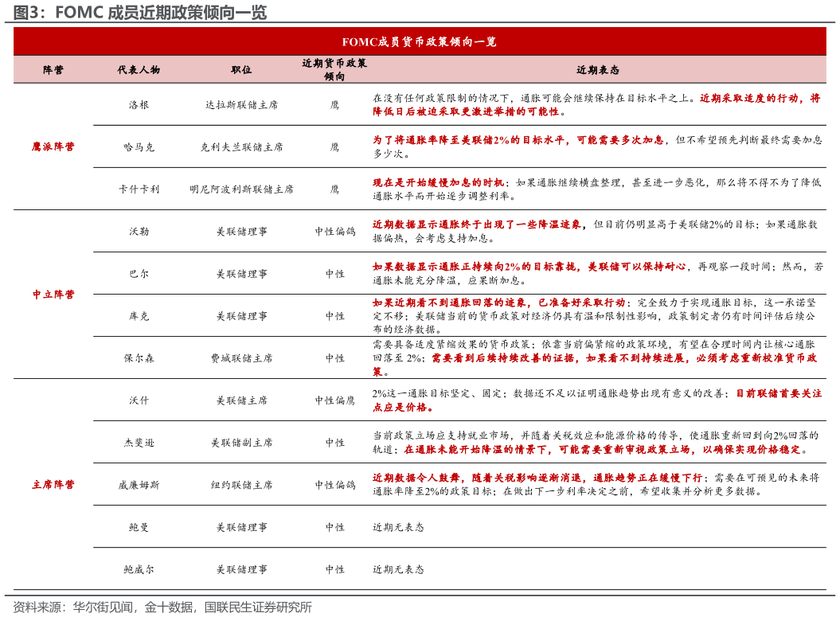This screenshot has height=617, width=840.
Task: Click "近期无表态" in the 鲍曼 row
Action: [398, 527]
